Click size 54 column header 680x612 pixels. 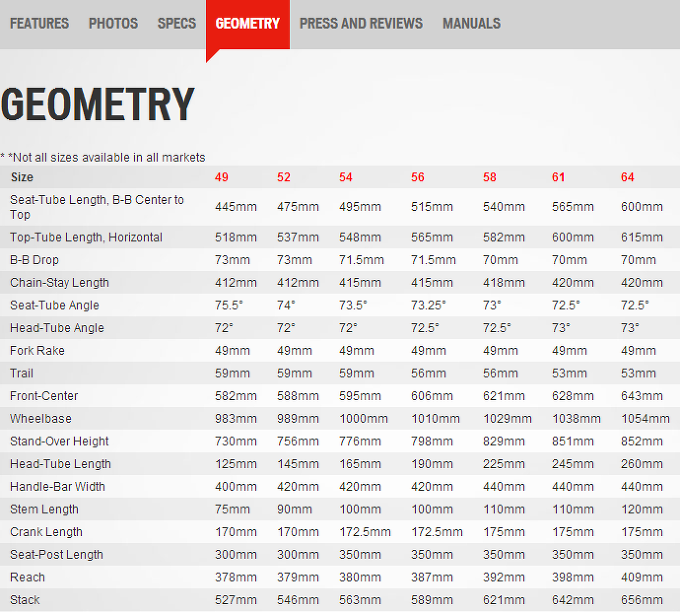(346, 177)
